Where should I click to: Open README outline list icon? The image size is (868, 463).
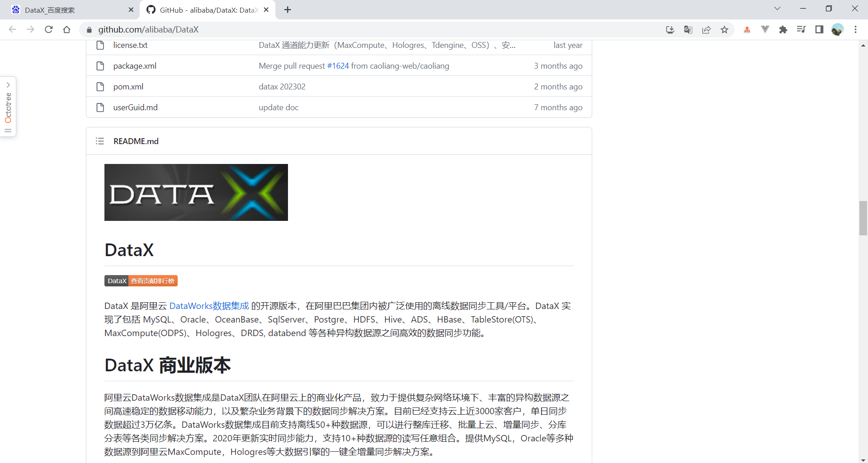100,141
